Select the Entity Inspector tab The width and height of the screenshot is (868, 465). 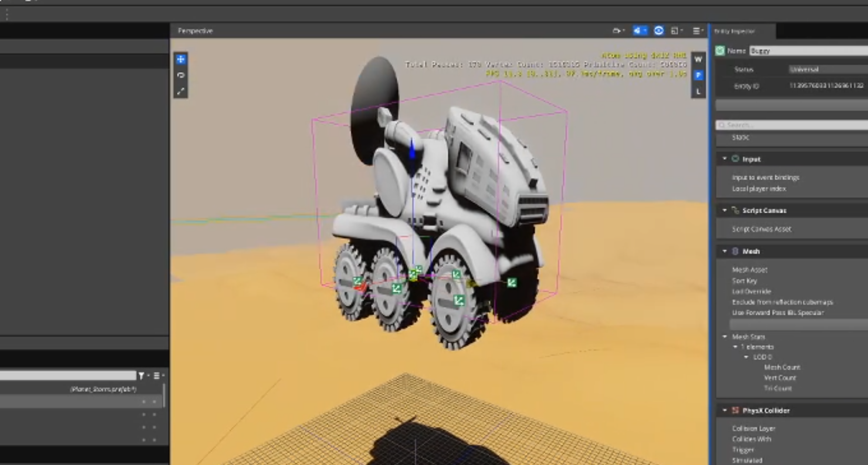pyautogui.click(x=743, y=31)
